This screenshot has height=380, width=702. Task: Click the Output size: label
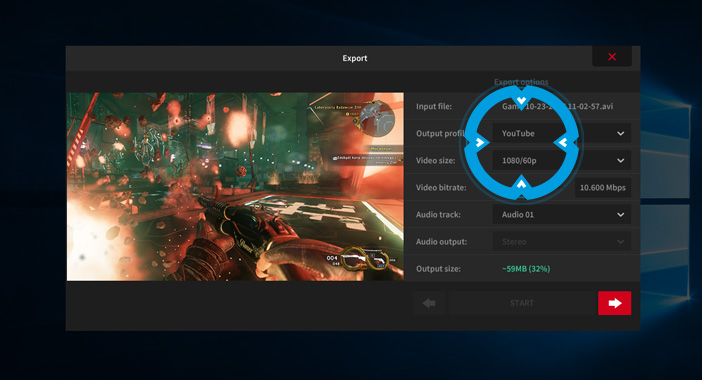(438, 269)
